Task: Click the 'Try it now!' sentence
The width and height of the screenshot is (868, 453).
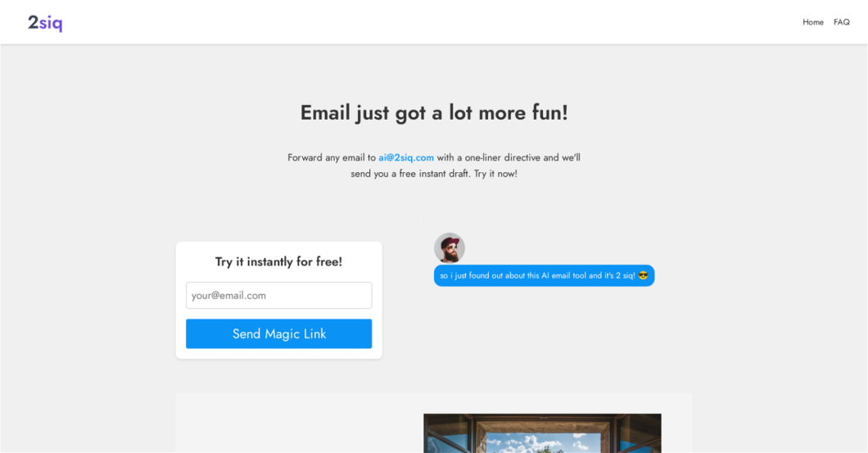Action: click(x=495, y=174)
